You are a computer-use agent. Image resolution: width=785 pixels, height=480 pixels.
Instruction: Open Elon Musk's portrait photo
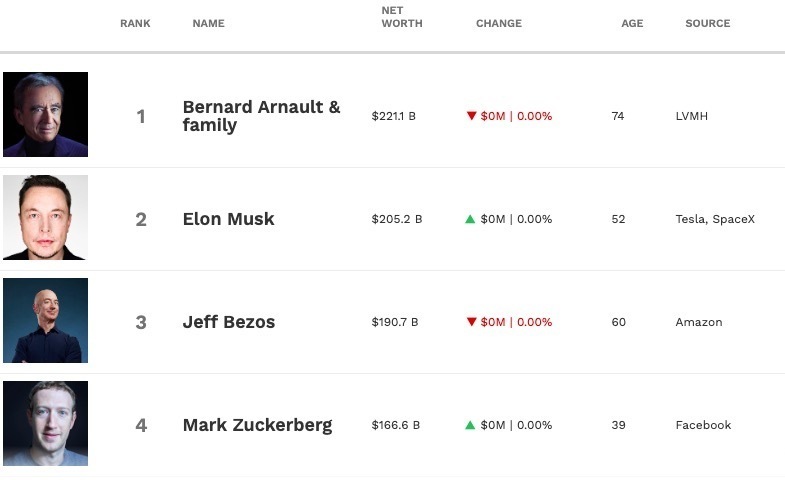[46, 217]
